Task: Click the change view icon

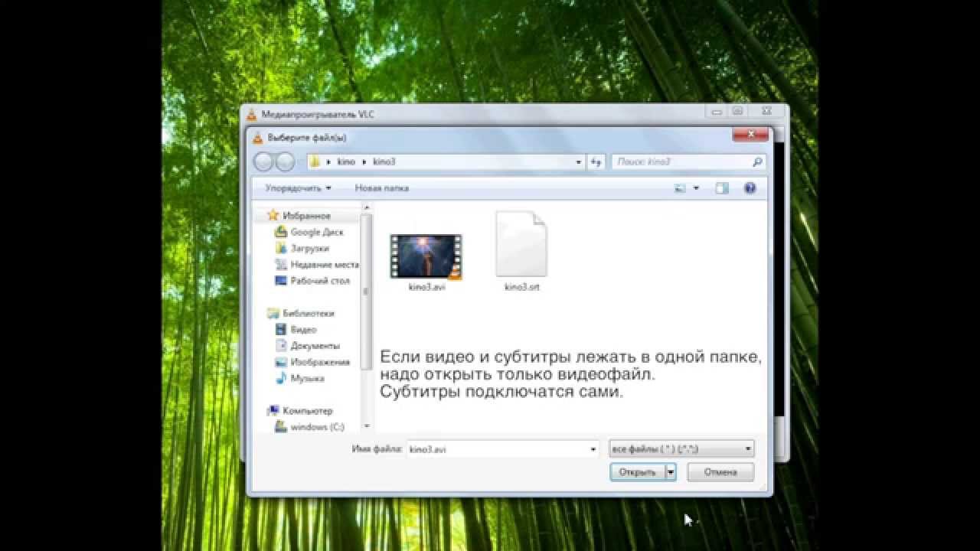Action: tap(680, 187)
